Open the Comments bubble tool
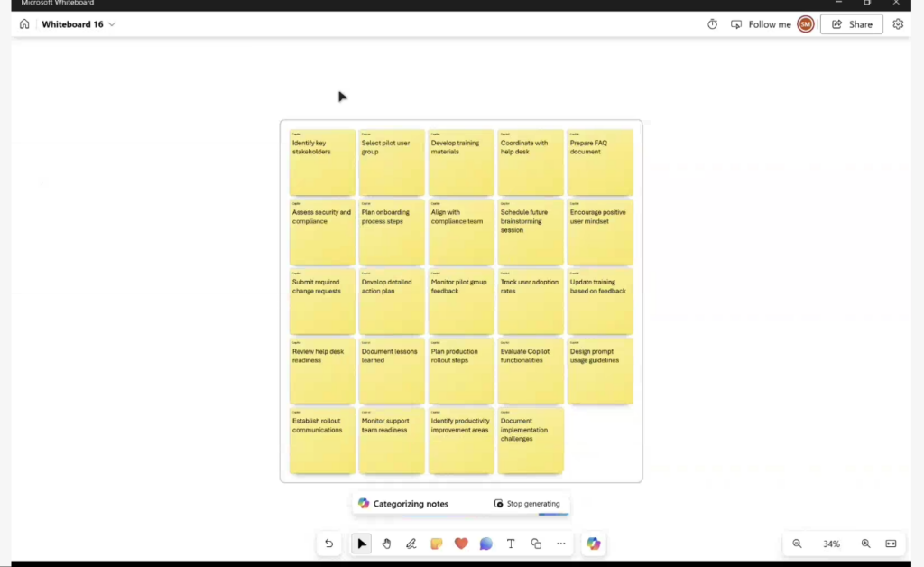 [x=486, y=544]
